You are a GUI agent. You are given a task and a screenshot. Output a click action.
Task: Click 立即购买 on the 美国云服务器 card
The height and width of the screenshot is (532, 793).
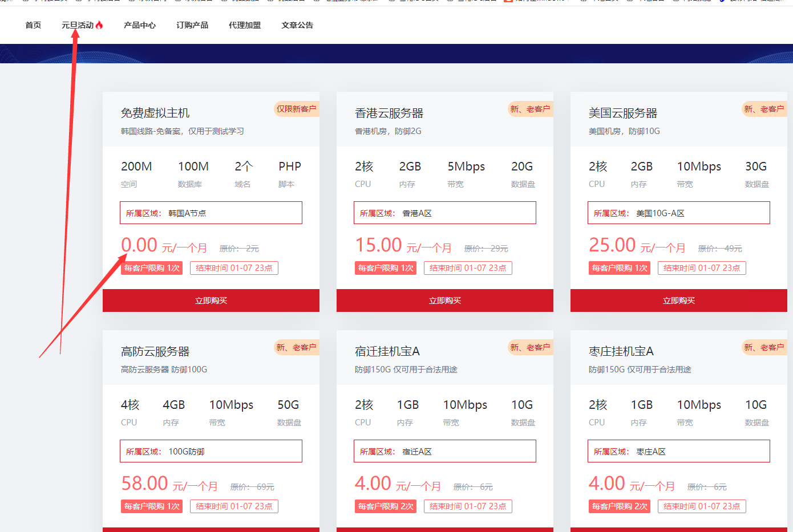pos(678,300)
